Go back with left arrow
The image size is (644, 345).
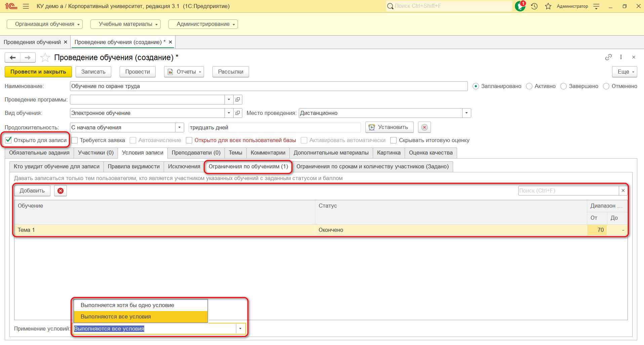[x=13, y=58]
